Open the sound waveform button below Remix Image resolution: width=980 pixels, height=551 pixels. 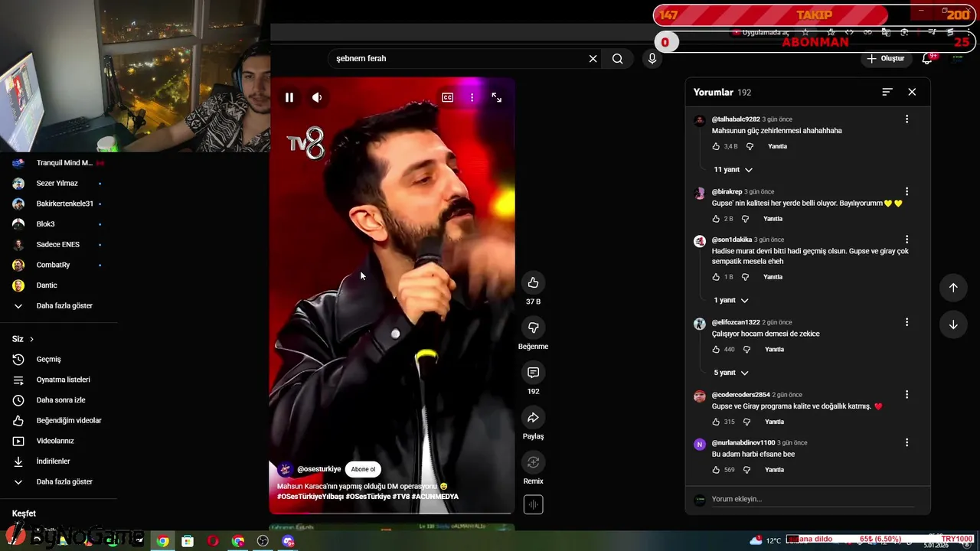point(534,504)
